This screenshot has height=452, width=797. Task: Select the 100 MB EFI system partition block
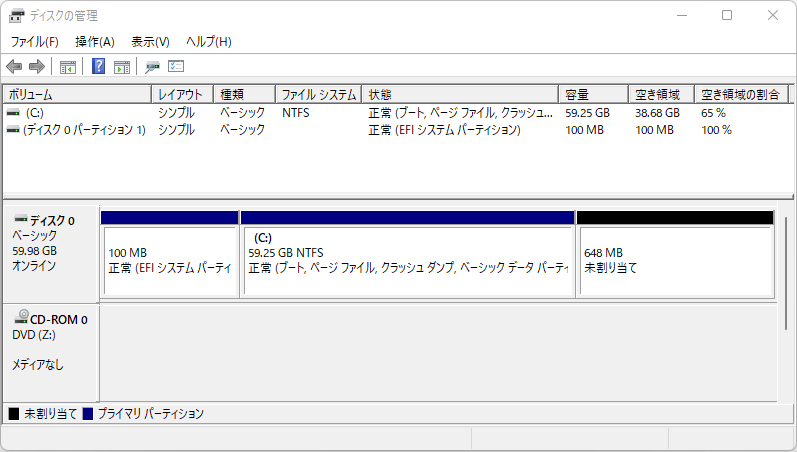pyautogui.click(x=170, y=254)
